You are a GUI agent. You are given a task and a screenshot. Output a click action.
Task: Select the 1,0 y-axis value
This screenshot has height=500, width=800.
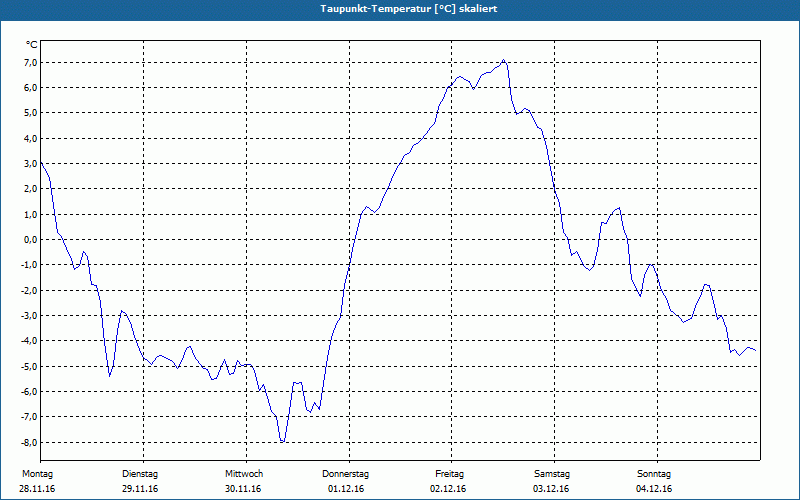coord(31,214)
